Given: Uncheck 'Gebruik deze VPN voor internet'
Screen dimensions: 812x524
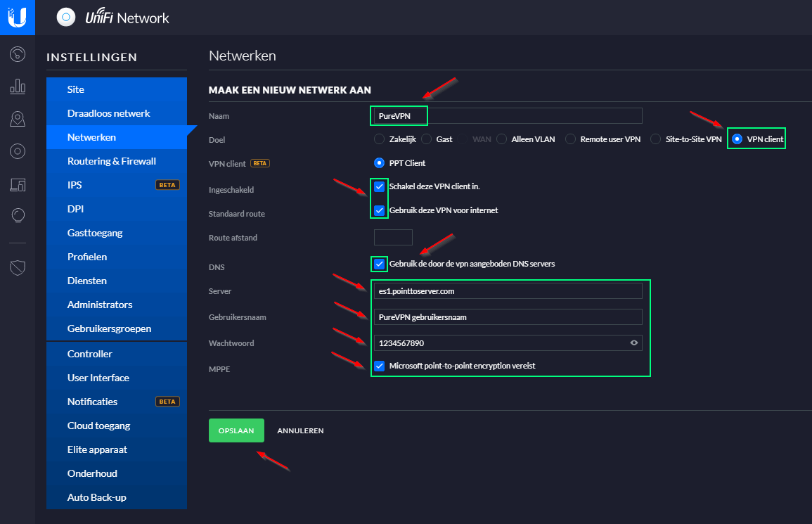Looking at the screenshot, I should pyautogui.click(x=380, y=210).
